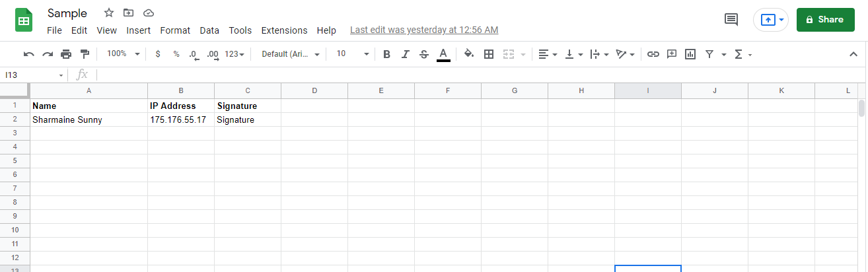Screen dimensions: 868x272
Task: Click the insert link icon
Action: point(653,54)
